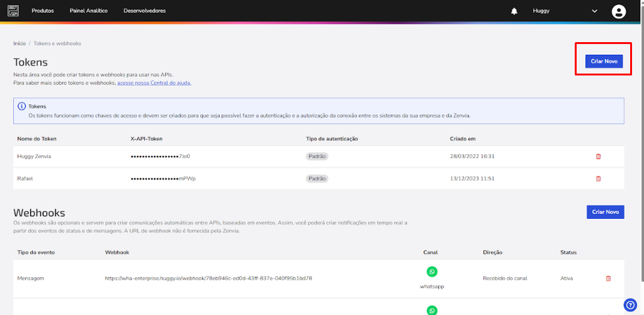Click the masked token ending in mPWp
644x315 pixels.
pyautogui.click(x=163, y=179)
